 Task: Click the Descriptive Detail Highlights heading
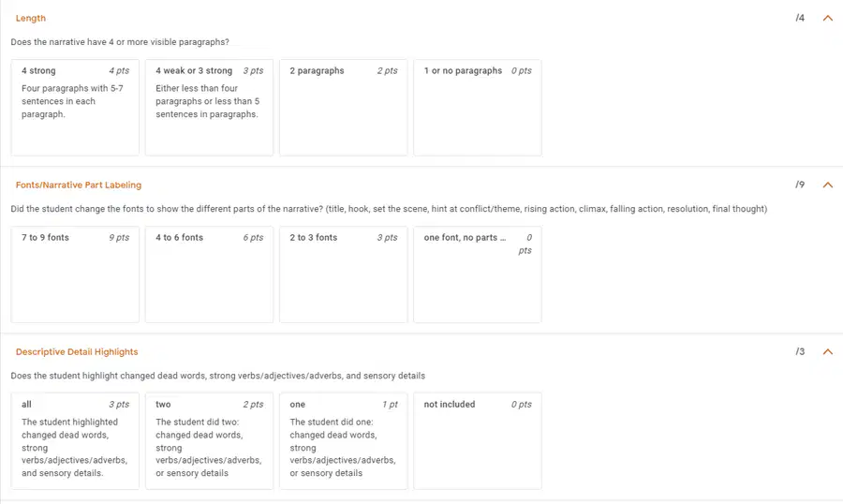[x=77, y=352]
